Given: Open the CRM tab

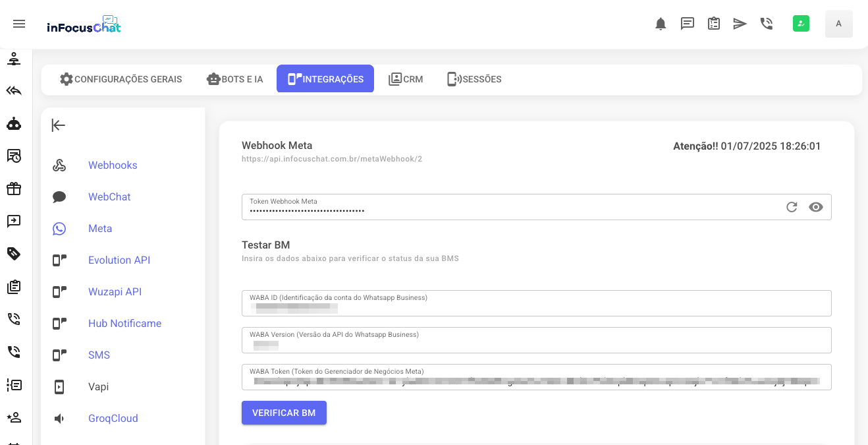Looking at the screenshot, I should (x=406, y=79).
